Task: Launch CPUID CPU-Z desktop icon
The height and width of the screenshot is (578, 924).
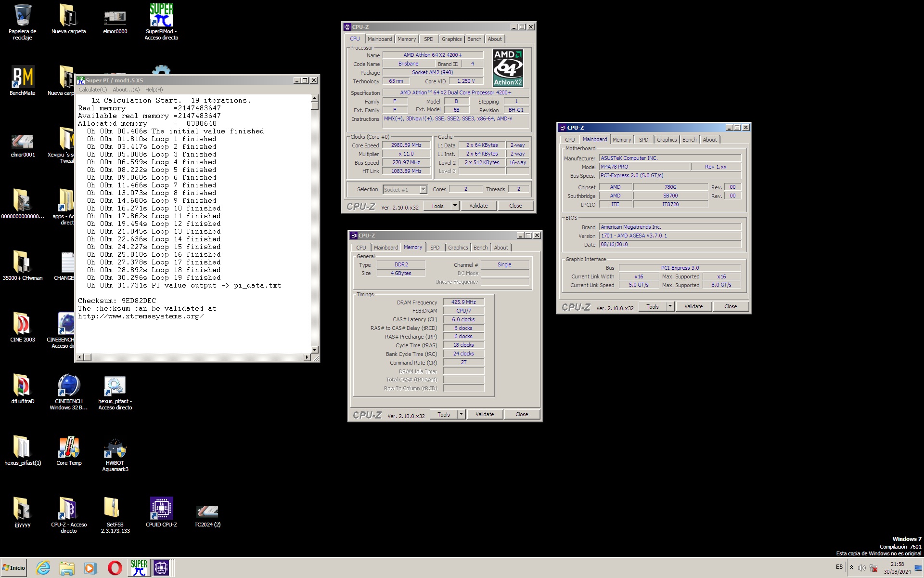Action: click(x=161, y=512)
